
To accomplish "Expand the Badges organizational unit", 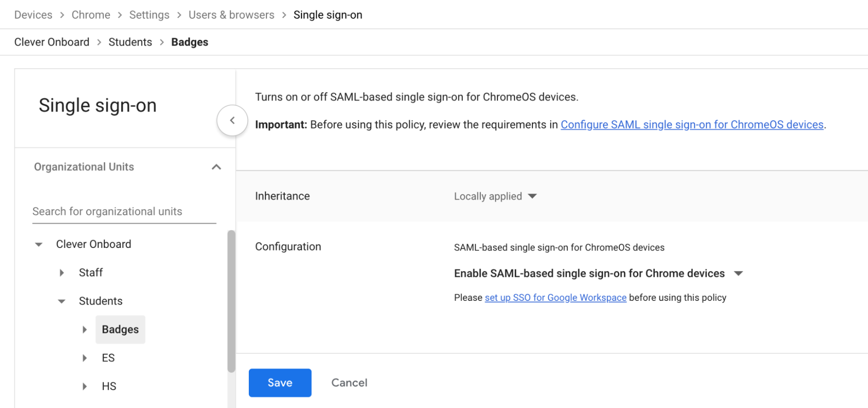I will click(85, 329).
